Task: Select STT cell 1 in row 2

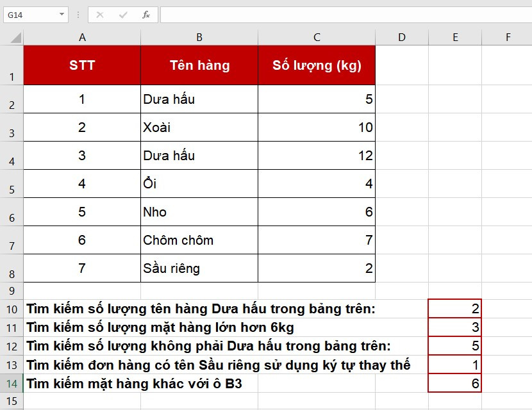Action: [x=82, y=99]
